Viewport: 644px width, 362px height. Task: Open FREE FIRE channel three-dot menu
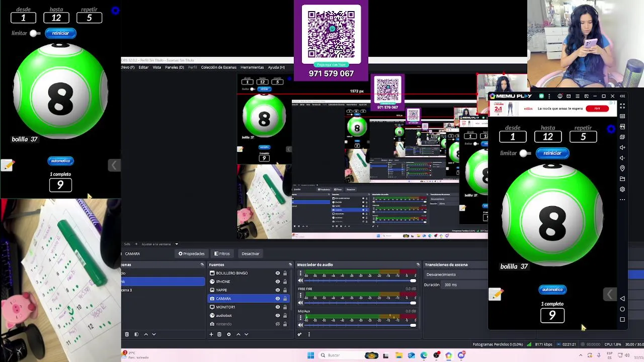[x=300, y=296]
